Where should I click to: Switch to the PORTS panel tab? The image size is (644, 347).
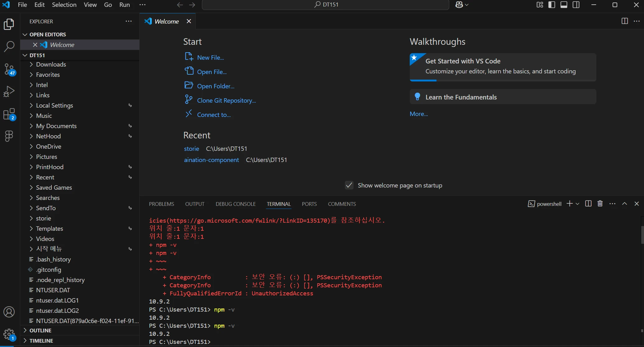click(309, 204)
